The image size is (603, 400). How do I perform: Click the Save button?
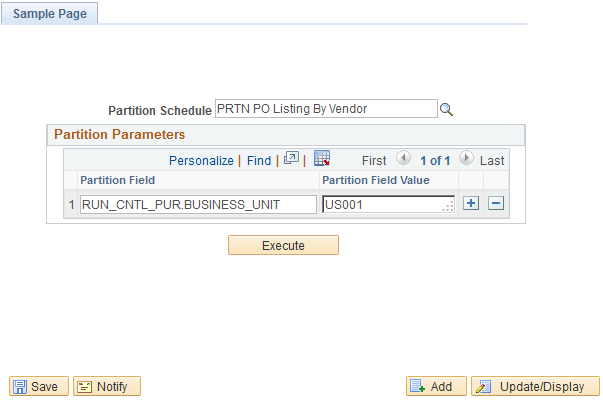click(39, 386)
